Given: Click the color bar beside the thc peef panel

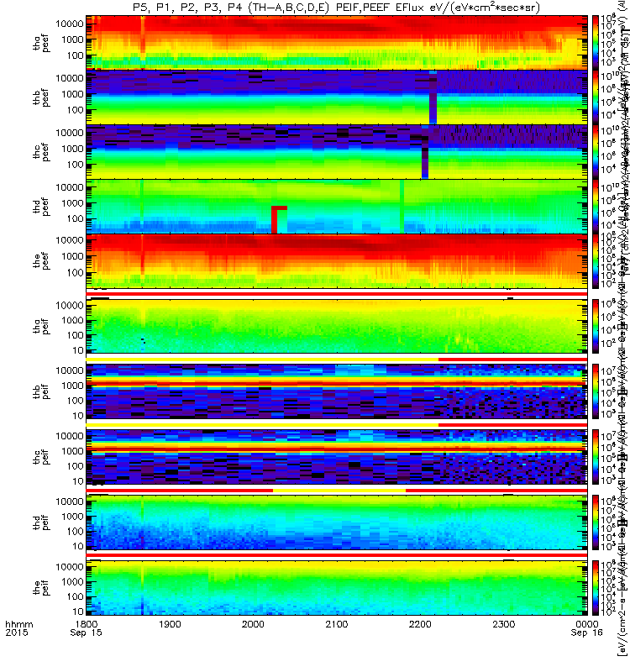Looking at the screenshot, I should click(596, 152).
